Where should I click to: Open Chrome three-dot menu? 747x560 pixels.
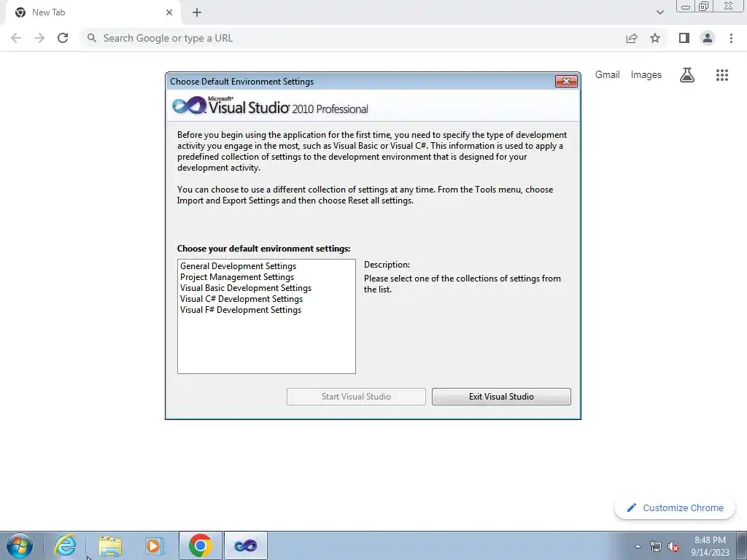point(731,38)
